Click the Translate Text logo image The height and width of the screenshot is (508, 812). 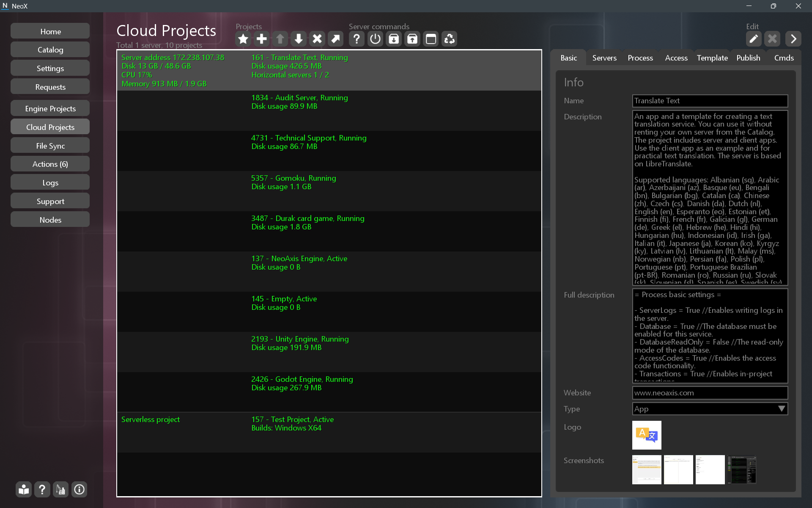point(646,435)
